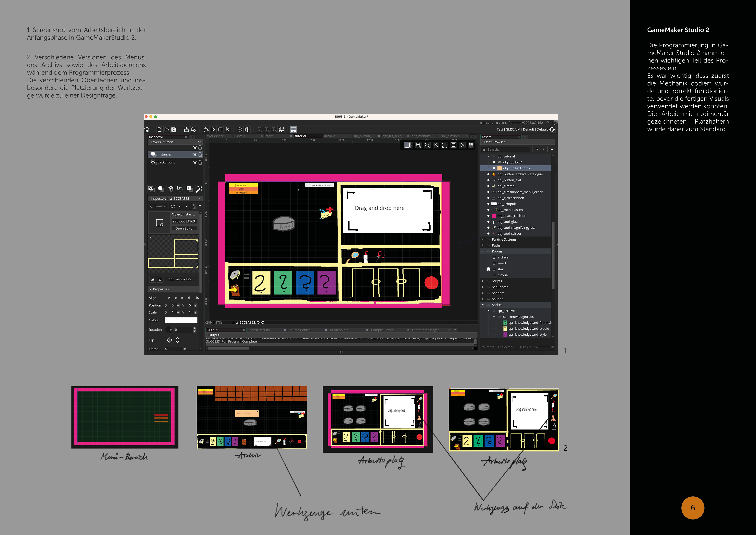
Task: Switch to the level1 workspace tab
Action: pos(249,136)
